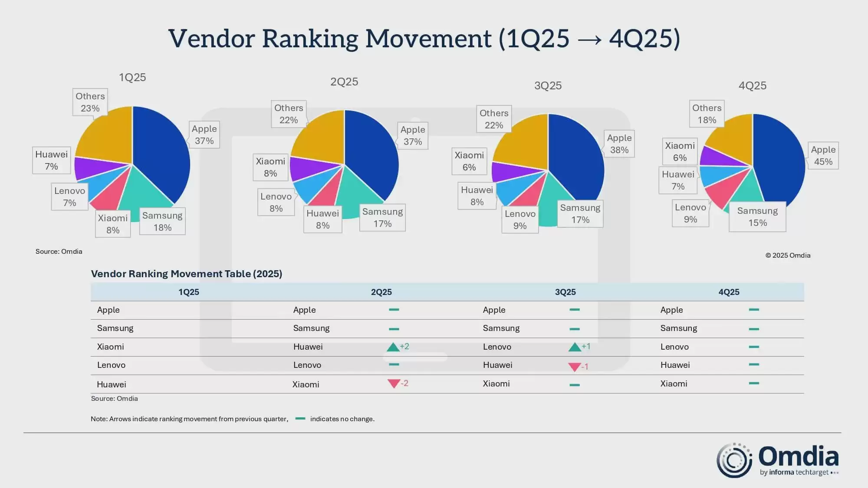
Task: Click the Omdia logo icon
Action: (734, 460)
